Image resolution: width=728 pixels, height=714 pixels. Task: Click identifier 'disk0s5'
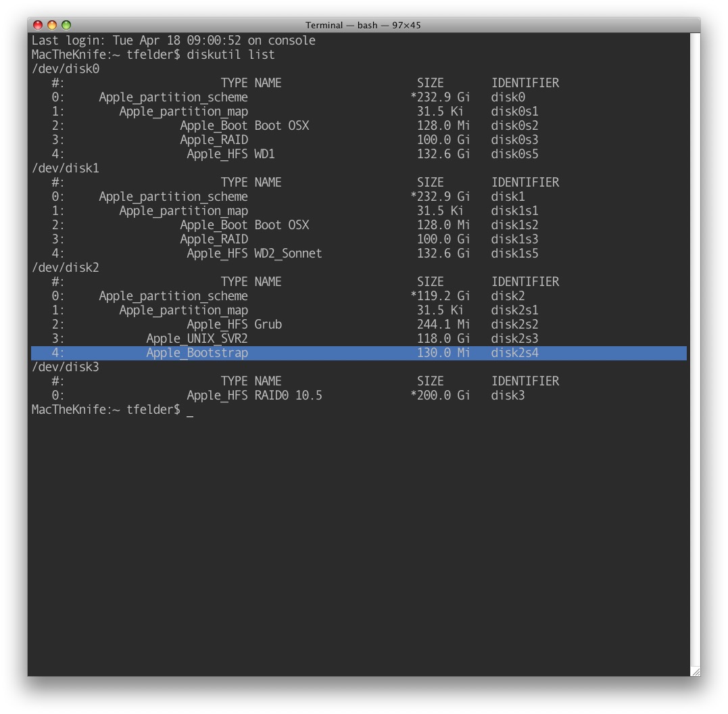(x=515, y=154)
